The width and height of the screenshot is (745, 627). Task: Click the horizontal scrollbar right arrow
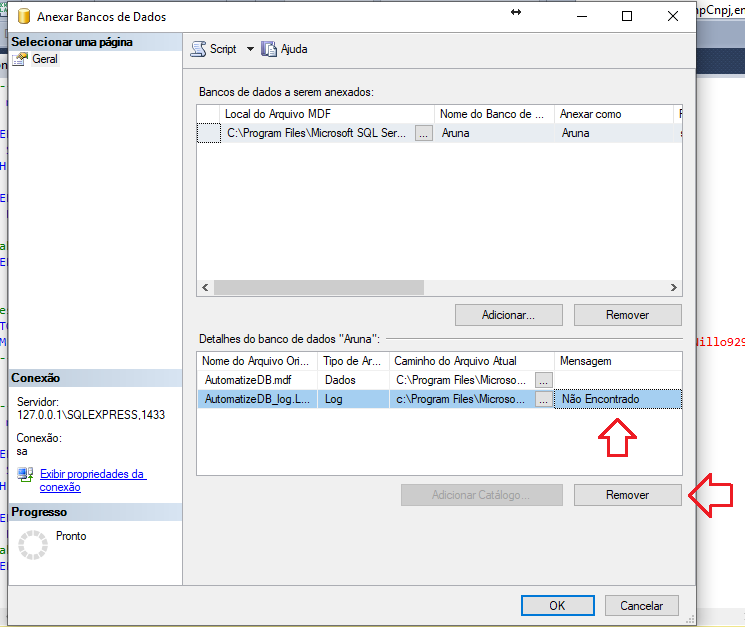click(673, 287)
